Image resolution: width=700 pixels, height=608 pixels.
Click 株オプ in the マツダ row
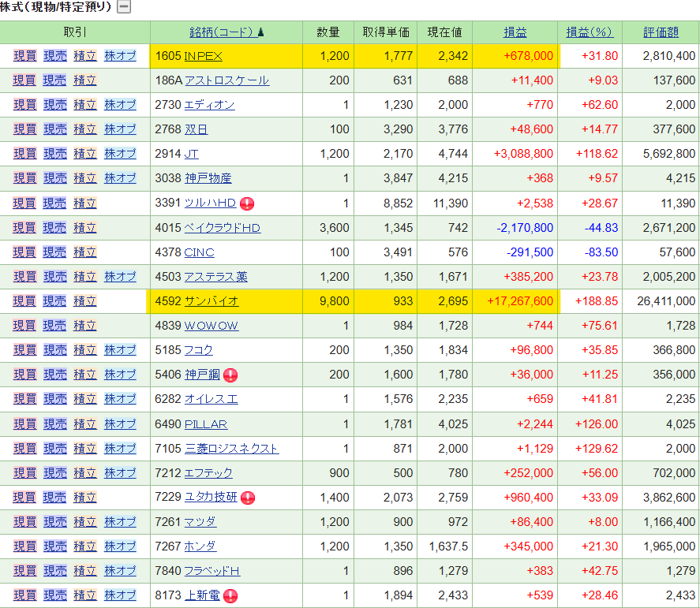[x=120, y=522]
